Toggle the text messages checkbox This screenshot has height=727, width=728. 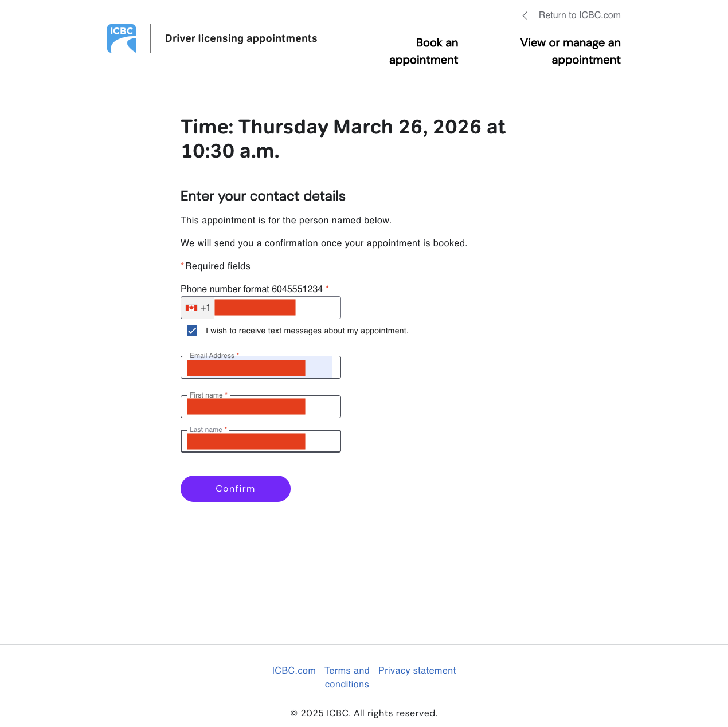(192, 331)
